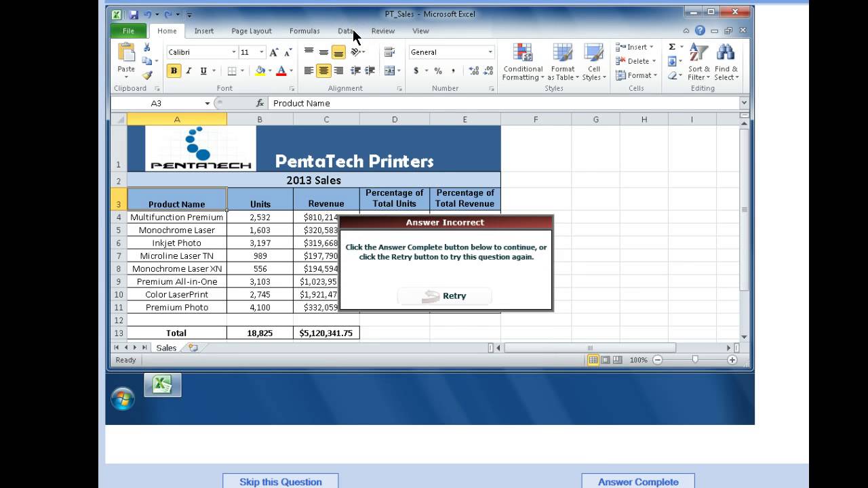868x488 pixels.
Task: Switch to the Review tab
Action: click(x=382, y=30)
